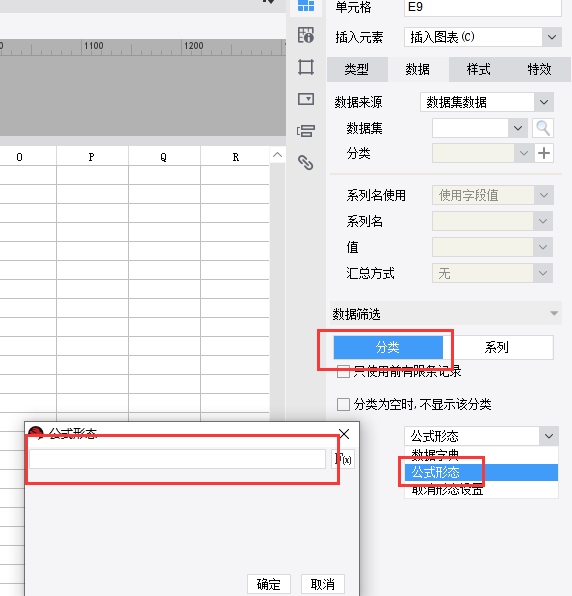Open the floating element sidebar icon
Viewport: 572px width, 596px height.
pos(306,67)
